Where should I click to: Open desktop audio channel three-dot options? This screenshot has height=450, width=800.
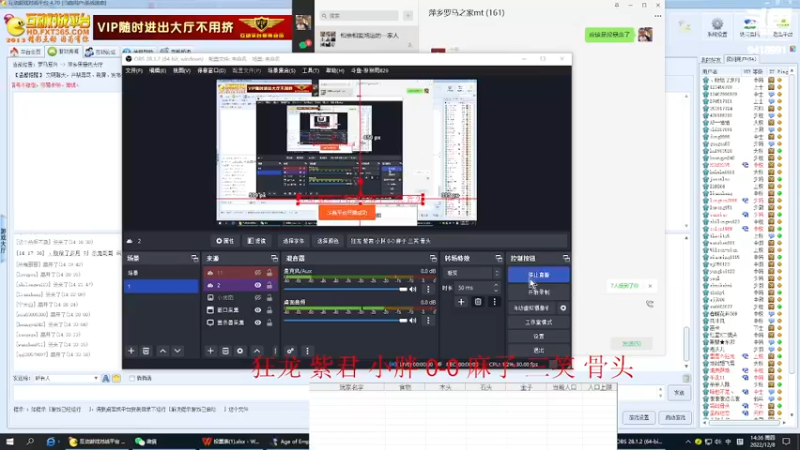coord(428,320)
